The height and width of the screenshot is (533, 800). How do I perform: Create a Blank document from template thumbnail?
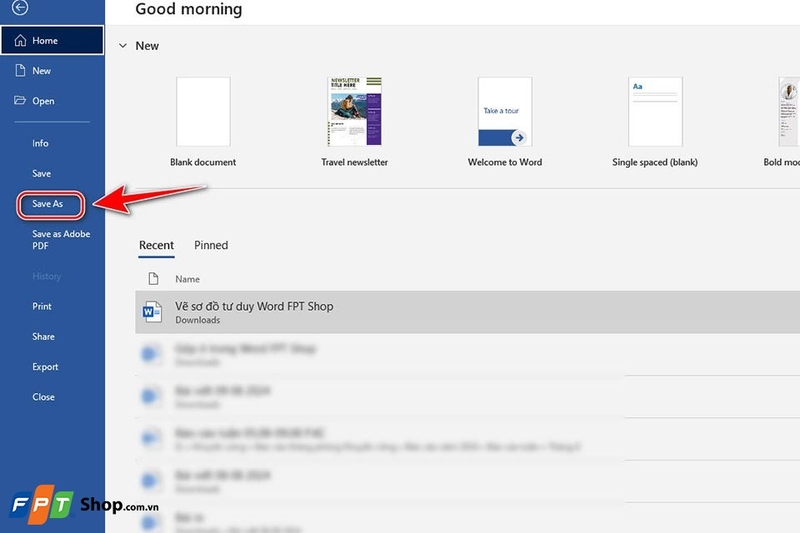203,112
